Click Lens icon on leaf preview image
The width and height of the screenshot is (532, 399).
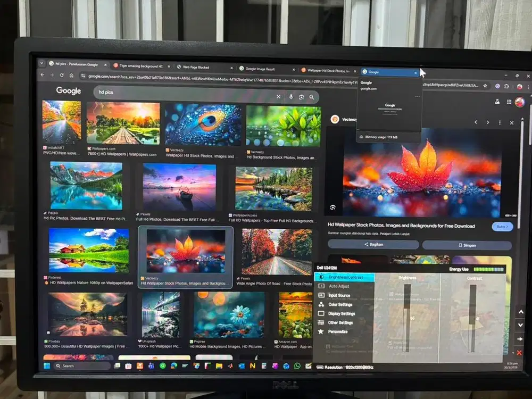pos(332,207)
